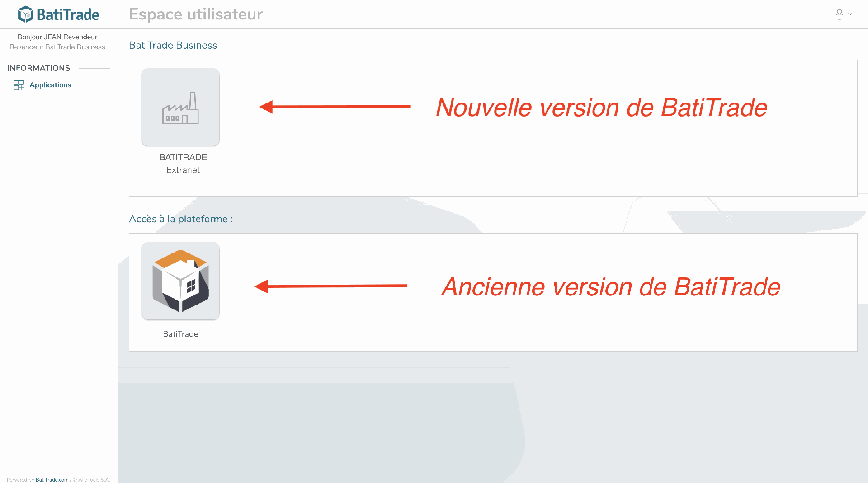Open the user account profile icon

[839, 15]
